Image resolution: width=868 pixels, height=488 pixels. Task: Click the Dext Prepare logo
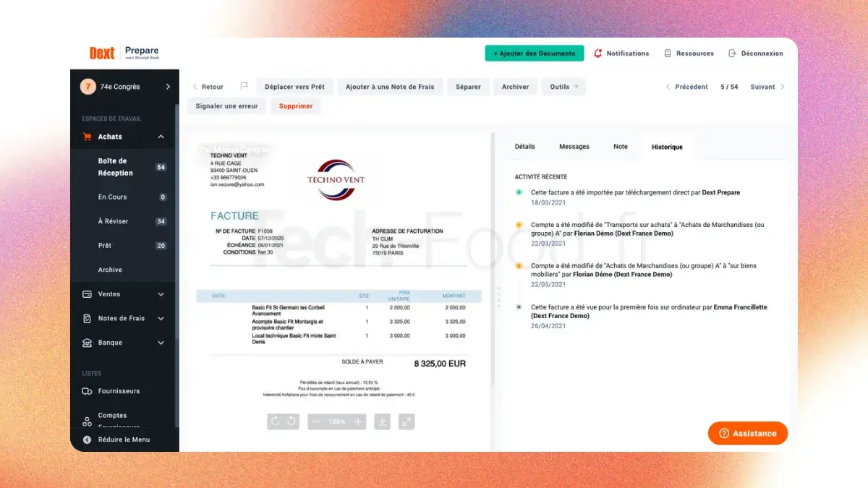click(x=124, y=53)
